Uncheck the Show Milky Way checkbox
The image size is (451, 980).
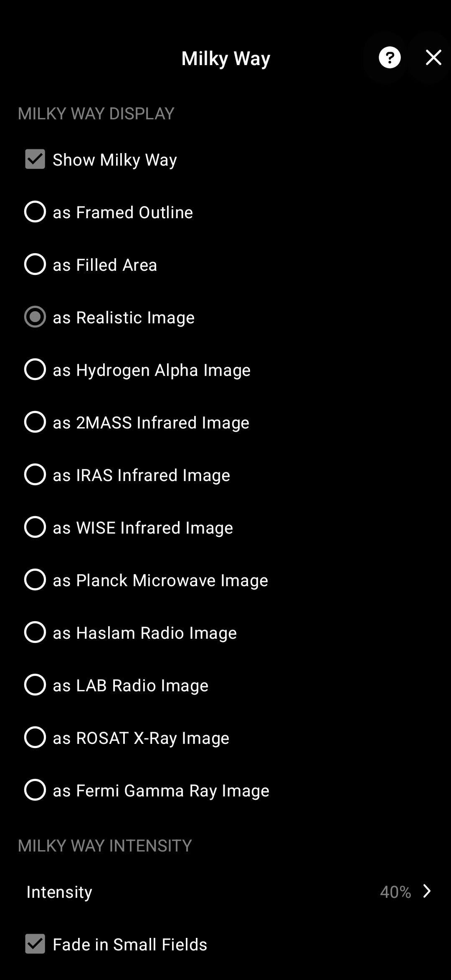(x=35, y=159)
